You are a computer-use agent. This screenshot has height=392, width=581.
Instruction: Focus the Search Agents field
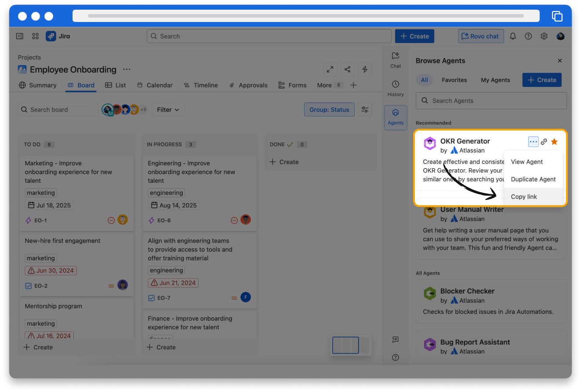pos(491,101)
